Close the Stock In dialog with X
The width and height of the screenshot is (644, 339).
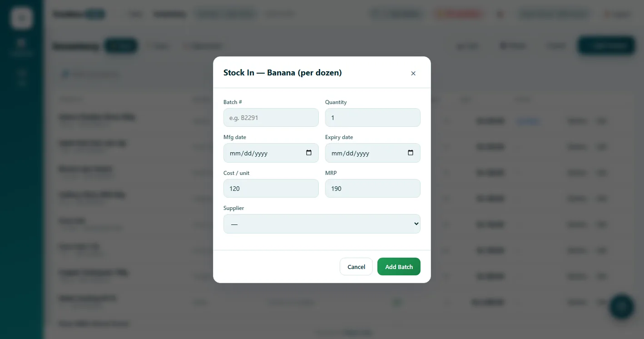413,73
